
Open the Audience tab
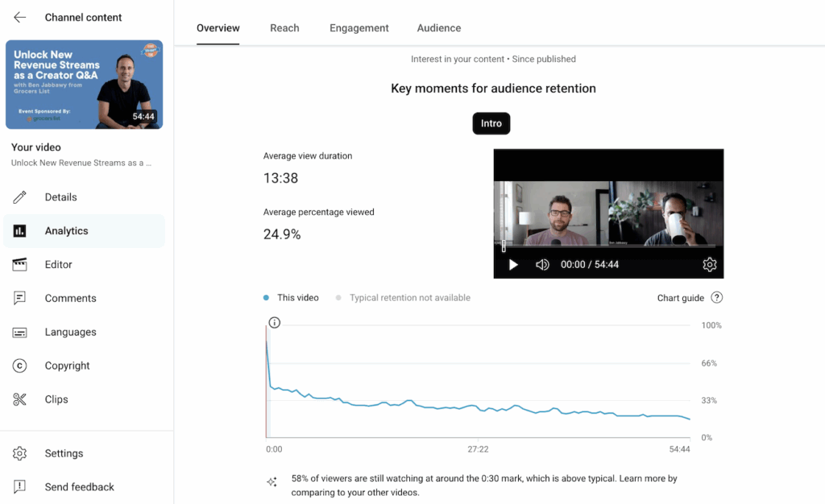(439, 27)
